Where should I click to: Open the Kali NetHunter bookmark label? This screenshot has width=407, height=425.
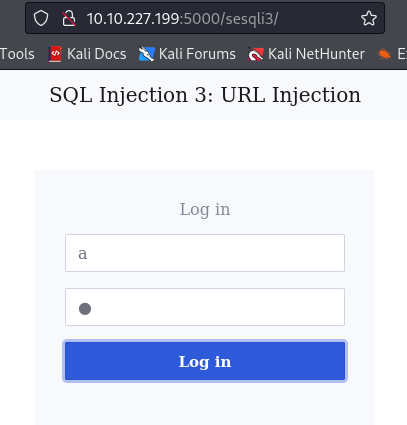[316, 54]
